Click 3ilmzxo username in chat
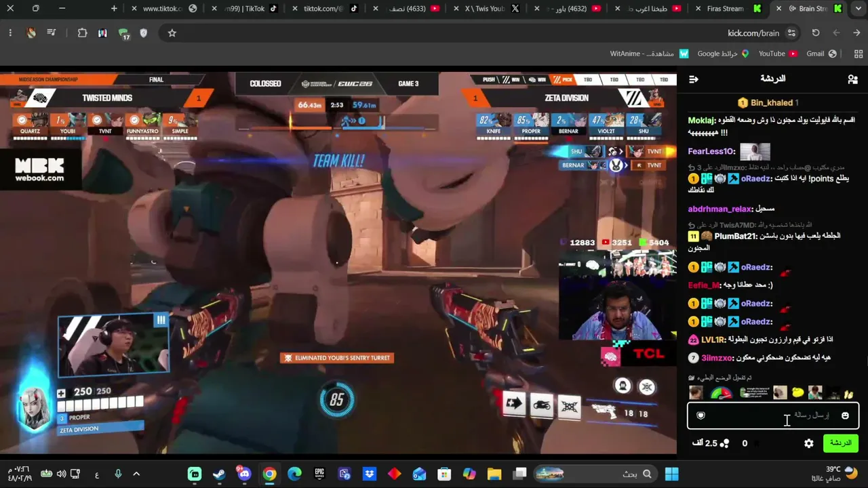The image size is (868, 488). (x=717, y=358)
